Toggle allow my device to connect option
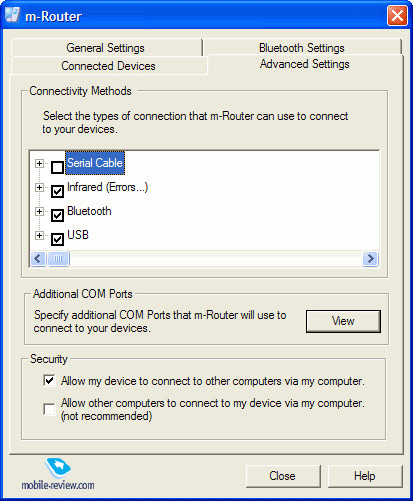 coord(49,380)
